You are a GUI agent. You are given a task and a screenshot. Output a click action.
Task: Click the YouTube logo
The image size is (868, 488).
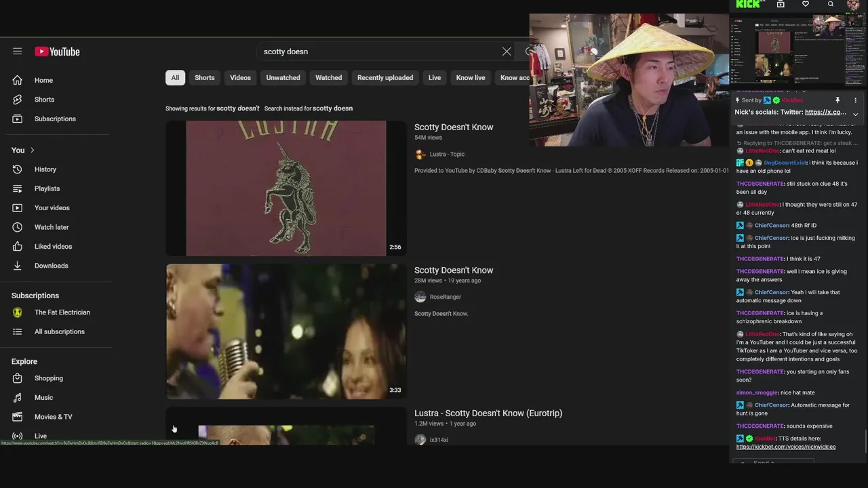(58, 52)
